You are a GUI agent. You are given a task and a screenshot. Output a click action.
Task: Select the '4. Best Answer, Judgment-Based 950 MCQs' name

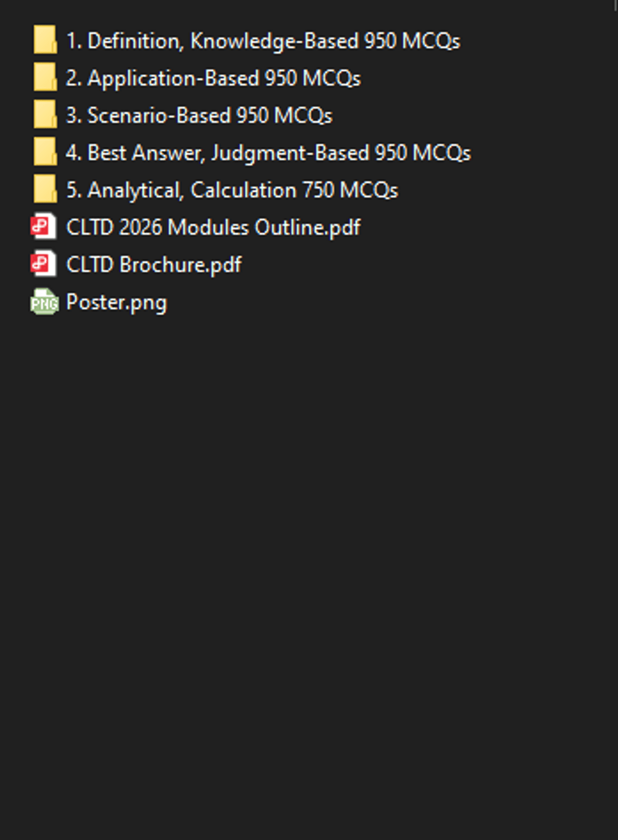point(268,153)
